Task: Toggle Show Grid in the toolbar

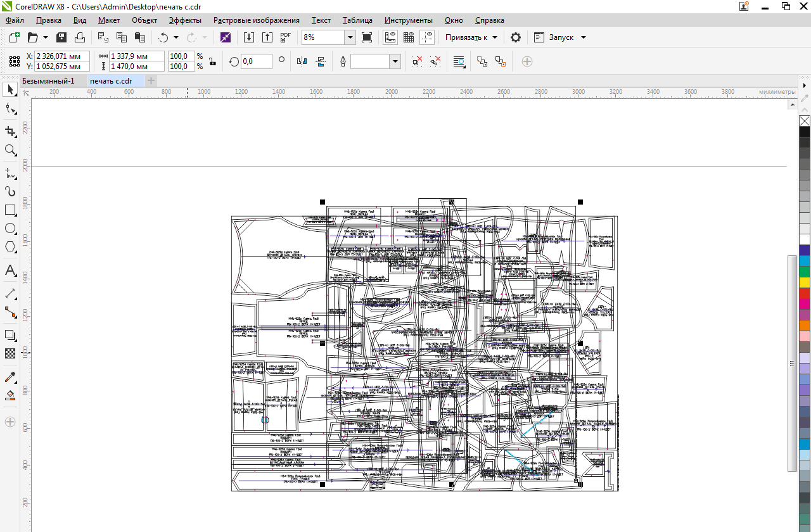Action: tap(409, 37)
